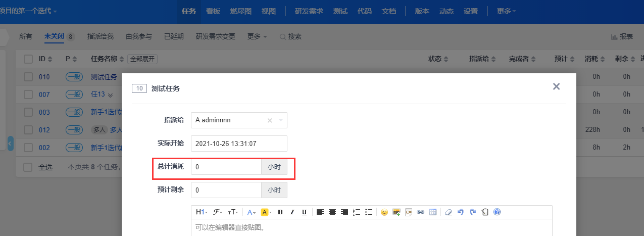Filter tasks by 研发需求变更
The height and width of the screenshot is (236, 644).
click(x=216, y=36)
